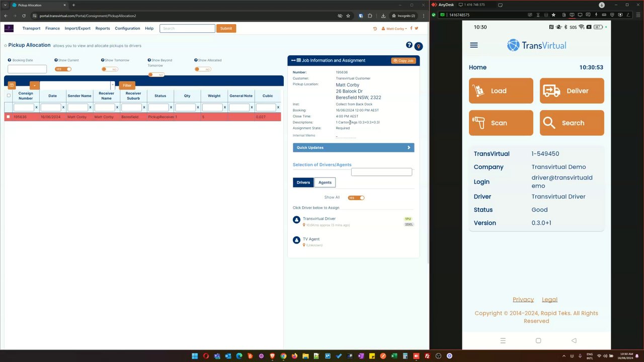Screen dimensions: 644x362
Task: Click the Chrome downloads icon
Action: 383,16
